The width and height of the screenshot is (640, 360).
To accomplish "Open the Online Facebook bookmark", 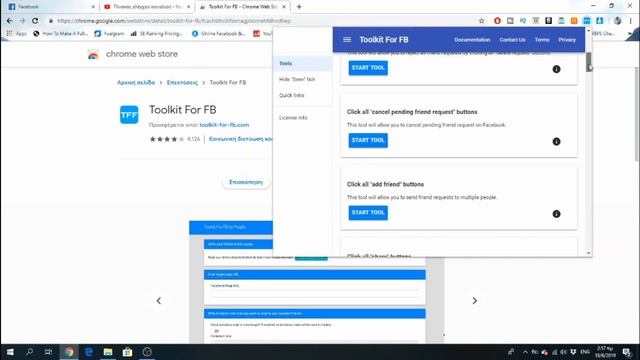I will tap(218, 33).
